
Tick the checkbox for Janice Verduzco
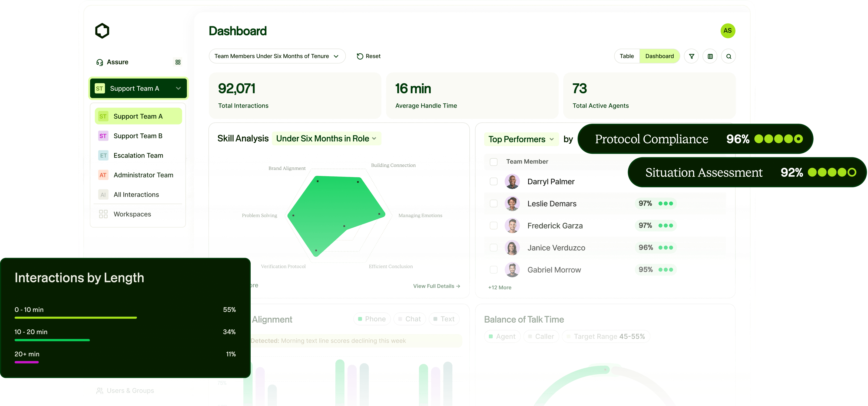[494, 248]
